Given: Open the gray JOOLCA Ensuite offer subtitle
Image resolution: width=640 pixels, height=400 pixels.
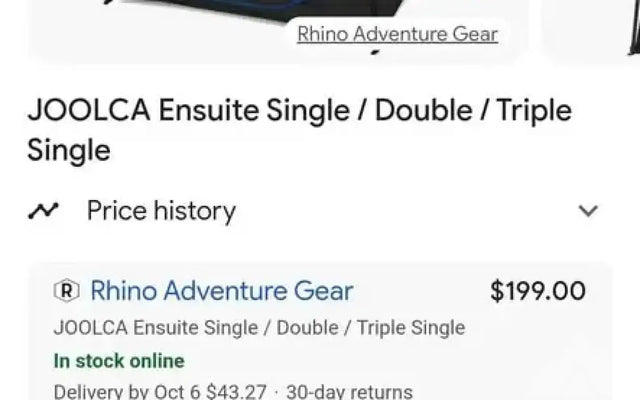Looking at the screenshot, I should coord(260,328).
